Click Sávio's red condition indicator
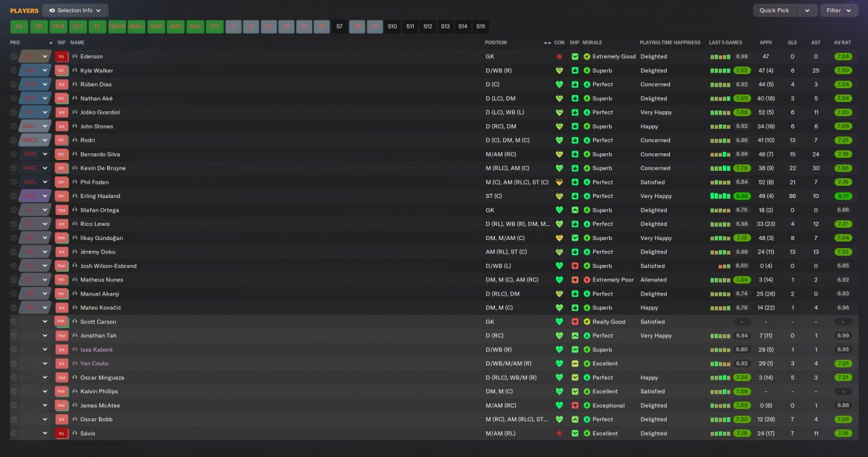The image size is (868, 457). pos(559,433)
